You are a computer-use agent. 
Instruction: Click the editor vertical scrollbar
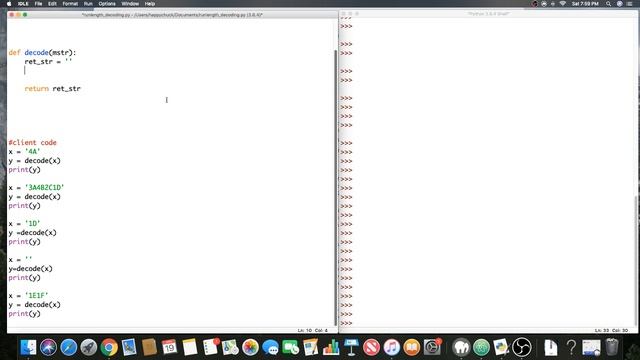336,188
